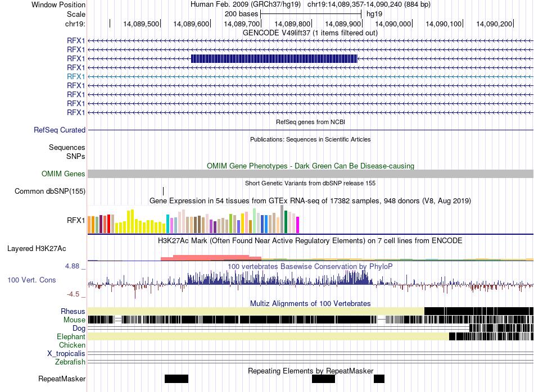Click RFX1 label beside GTEx bar chart
534x392 pixels.
pyautogui.click(x=76, y=221)
